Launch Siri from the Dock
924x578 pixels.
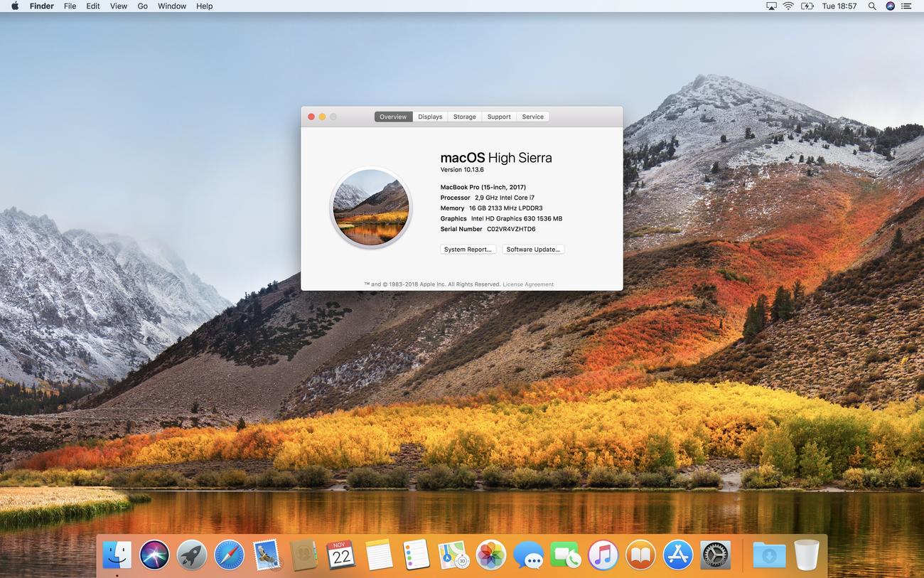pos(154,555)
